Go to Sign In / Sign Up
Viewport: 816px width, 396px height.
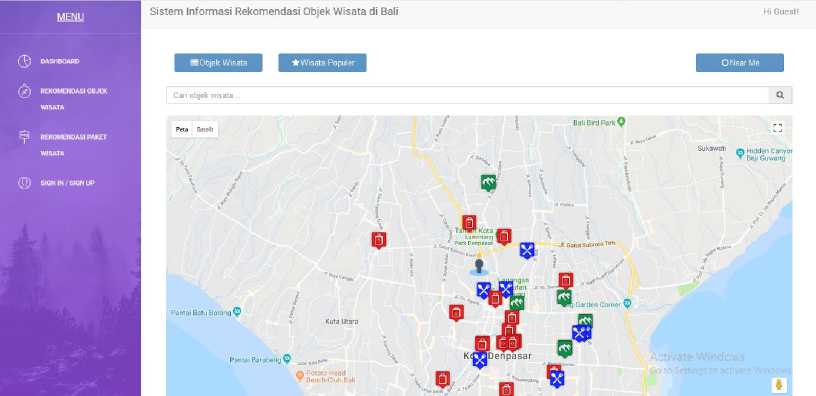[x=68, y=183]
